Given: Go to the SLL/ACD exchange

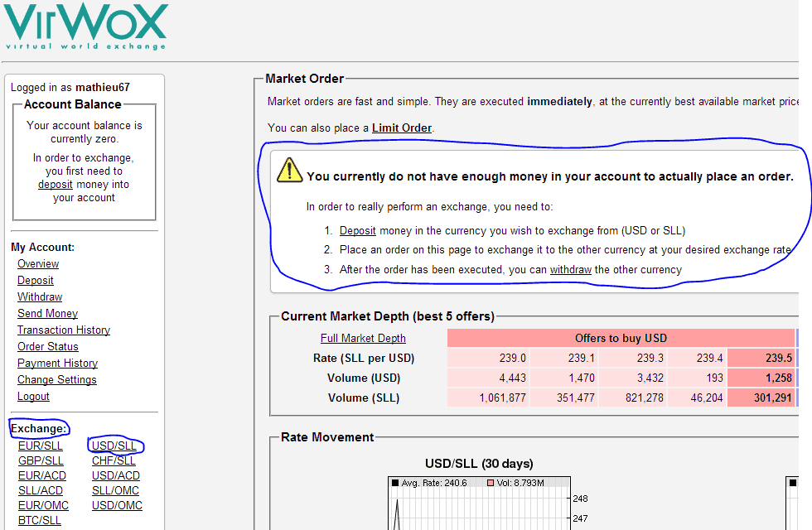Looking at the screenshot, I should pos(41,490).
